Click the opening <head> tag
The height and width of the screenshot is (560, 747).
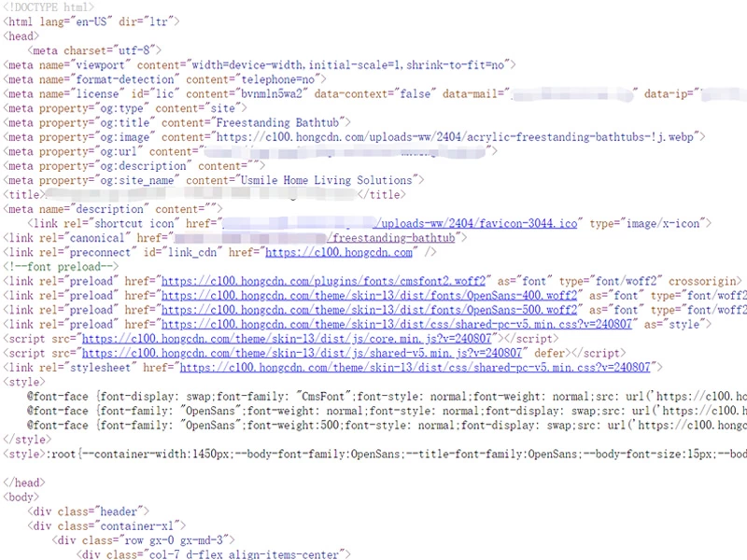pyautogui.click(x=21, y=36)
